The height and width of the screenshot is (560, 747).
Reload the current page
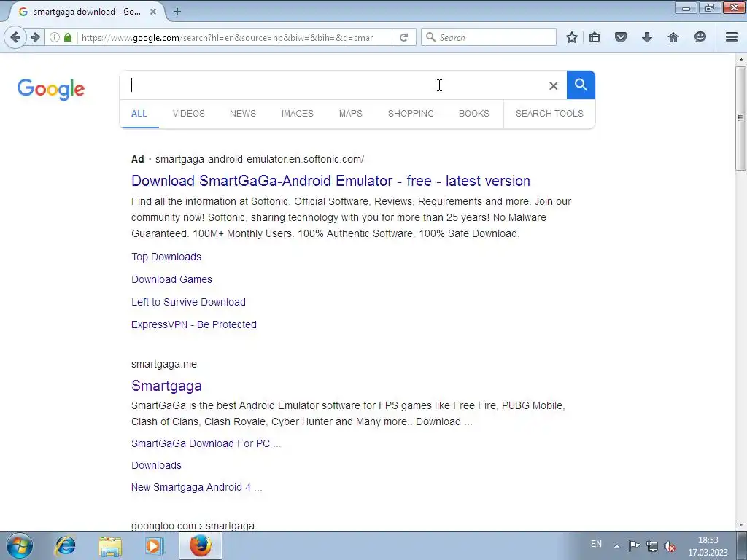[403, 37]
